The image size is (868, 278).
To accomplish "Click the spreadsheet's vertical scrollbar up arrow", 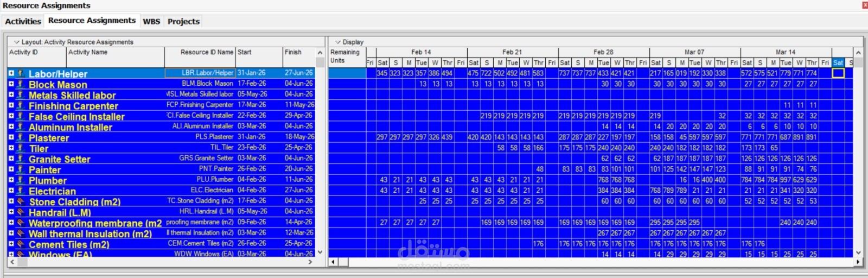I will (x=858, y=53).
